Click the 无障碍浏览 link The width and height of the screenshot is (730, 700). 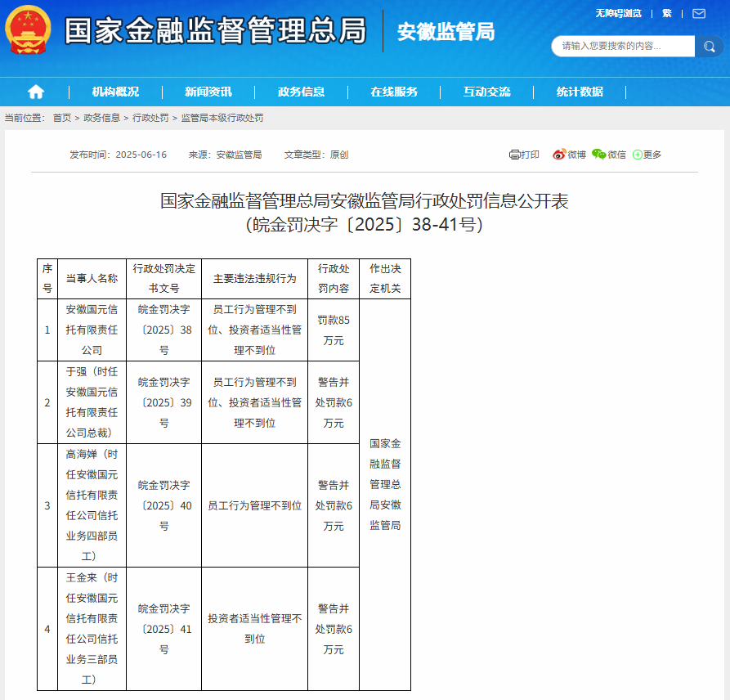point(618,14)
